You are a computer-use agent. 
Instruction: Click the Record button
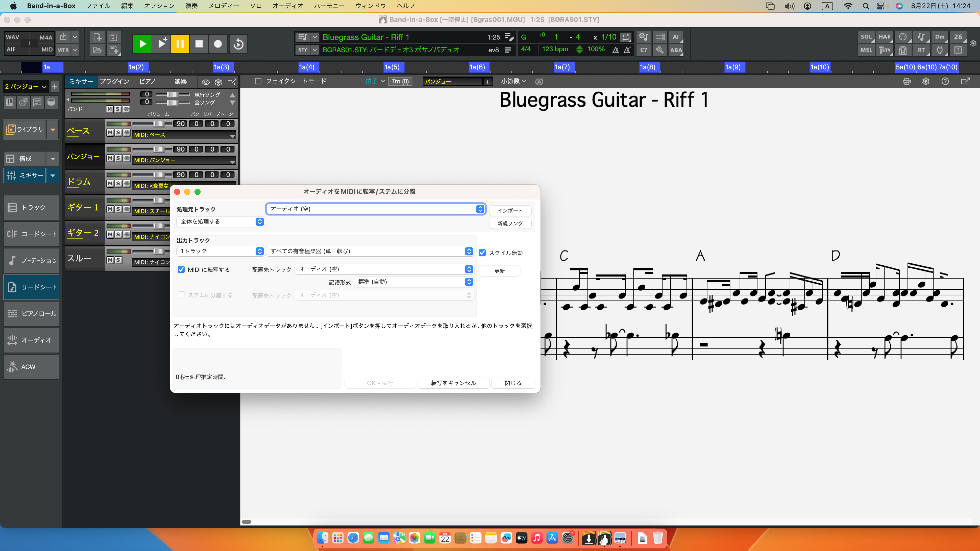(x=218, y=44)
